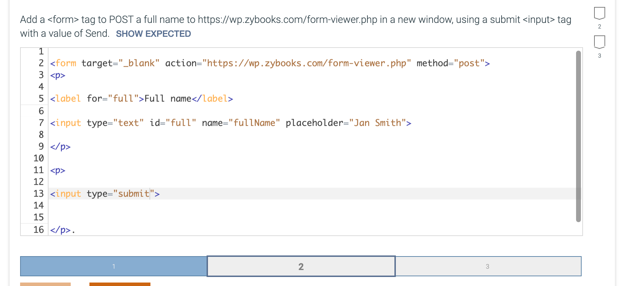Click closing </p> tag on line 9

(x=60, y=146)
